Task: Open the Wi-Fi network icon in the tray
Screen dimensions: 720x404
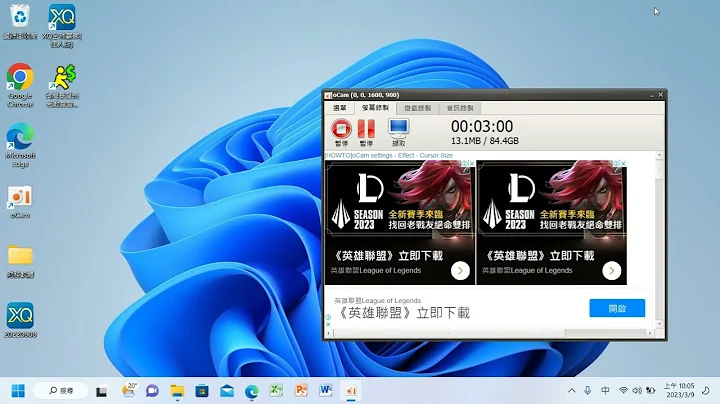Action: pyautogui.click(x=623, y=391)
